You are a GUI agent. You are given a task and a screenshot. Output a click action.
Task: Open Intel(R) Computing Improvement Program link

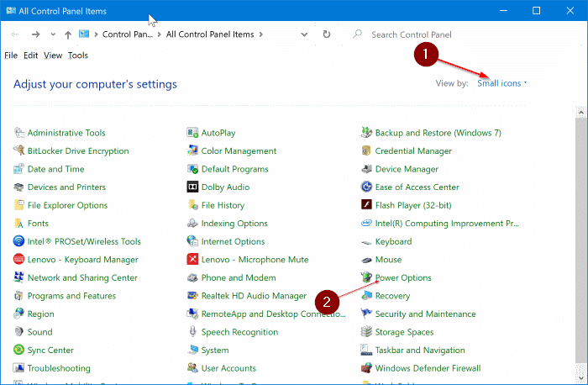point(447,224)
